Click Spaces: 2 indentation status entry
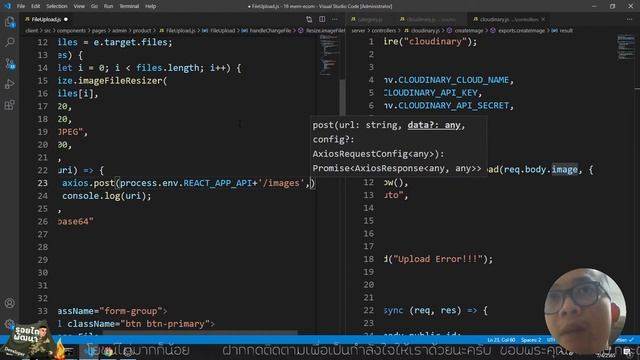This screenshot has width=640, height=360. click(x=531, y=340)
